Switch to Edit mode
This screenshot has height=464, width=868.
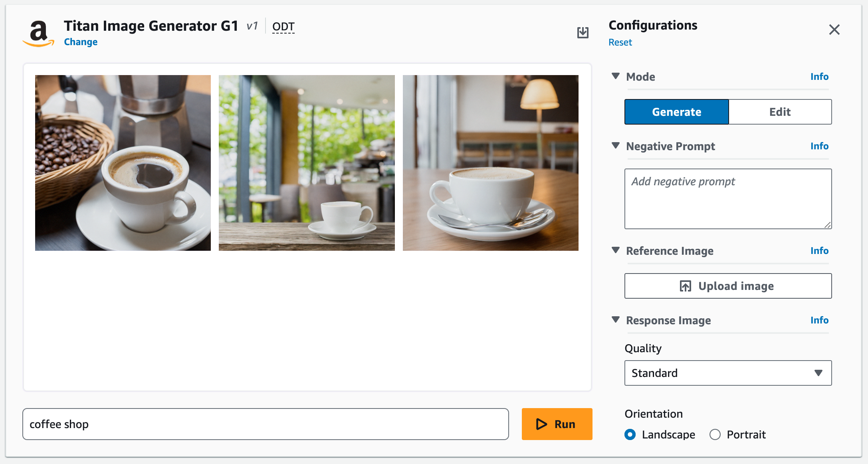(x=779, y=112)
